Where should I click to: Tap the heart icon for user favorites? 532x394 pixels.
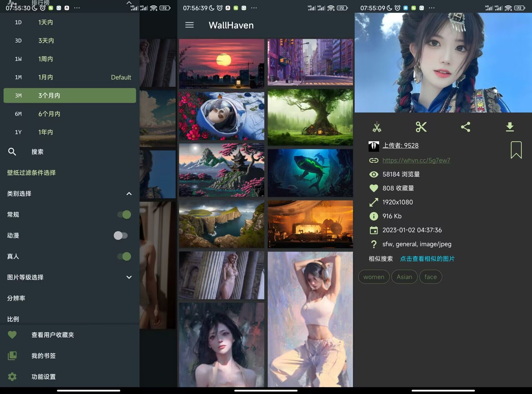[12, 335]
